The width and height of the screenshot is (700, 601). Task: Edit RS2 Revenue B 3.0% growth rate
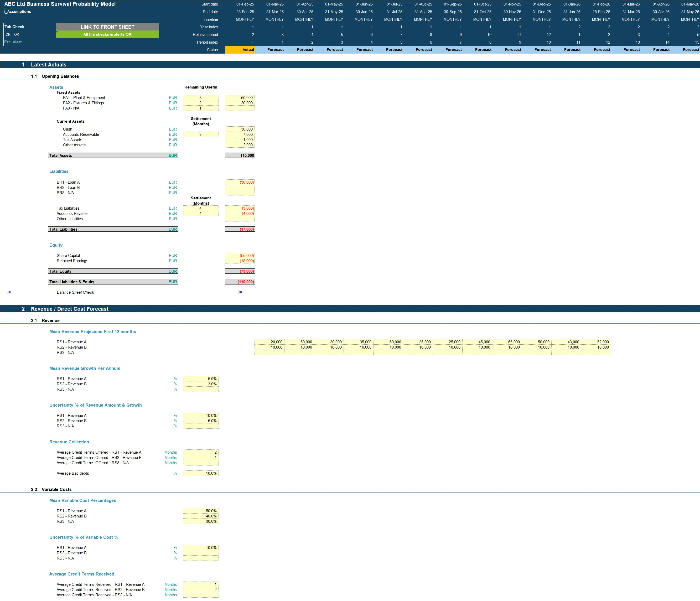click(x=201, y=384)
